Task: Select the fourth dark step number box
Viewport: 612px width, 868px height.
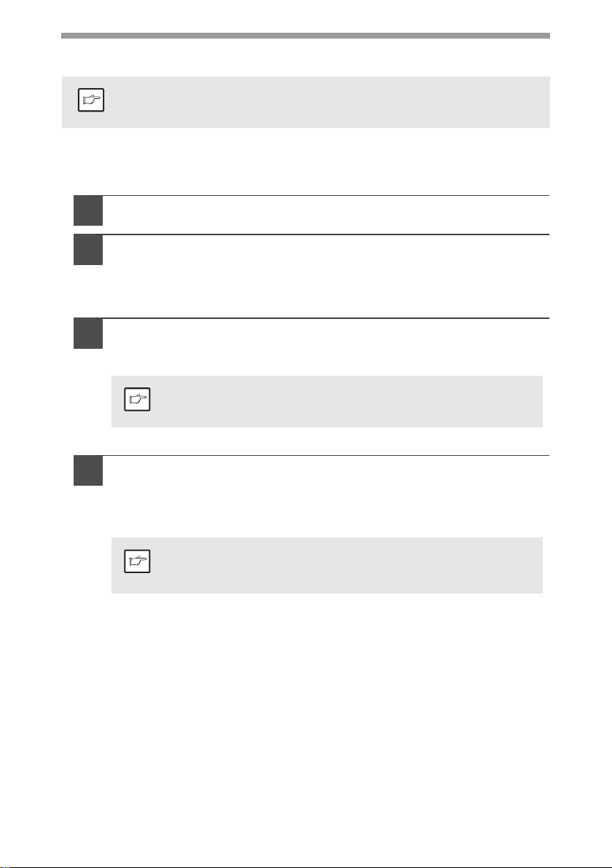Action: (88, 470)
